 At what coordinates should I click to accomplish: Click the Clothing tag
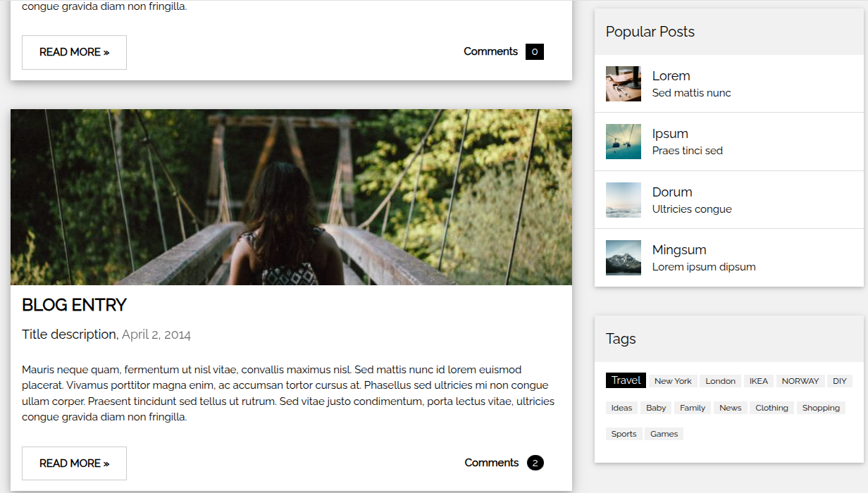coord(771,408)
